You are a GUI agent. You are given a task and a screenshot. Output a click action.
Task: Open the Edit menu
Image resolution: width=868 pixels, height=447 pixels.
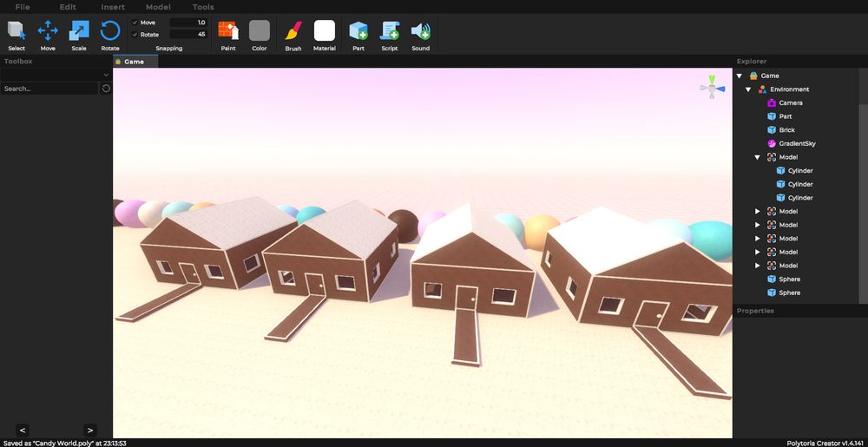pyautogui.click(x=68, y=7)
